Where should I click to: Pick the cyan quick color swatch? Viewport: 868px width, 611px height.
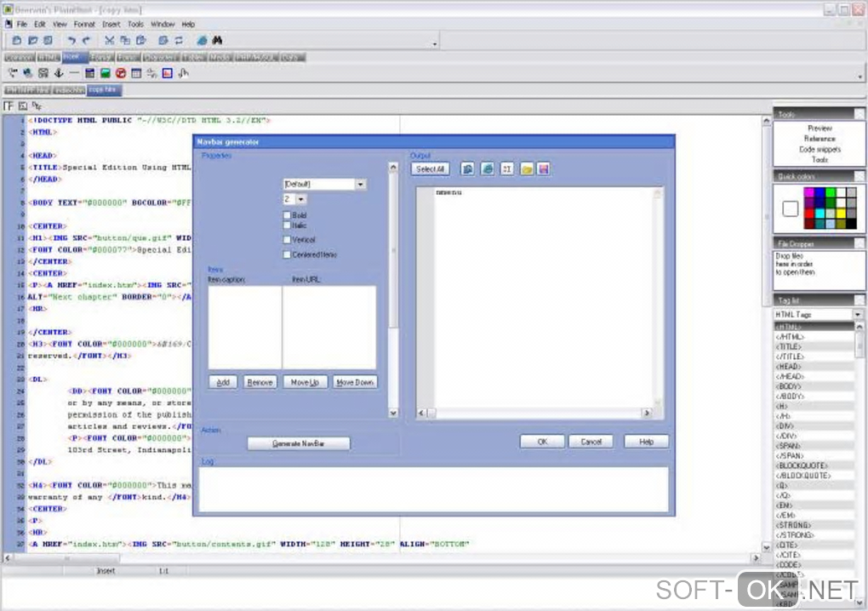(x=819, y=214)
